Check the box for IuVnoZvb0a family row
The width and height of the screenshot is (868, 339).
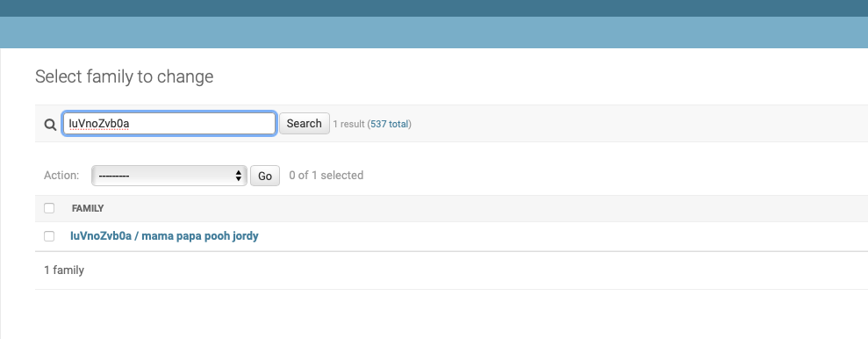point(49,236)
